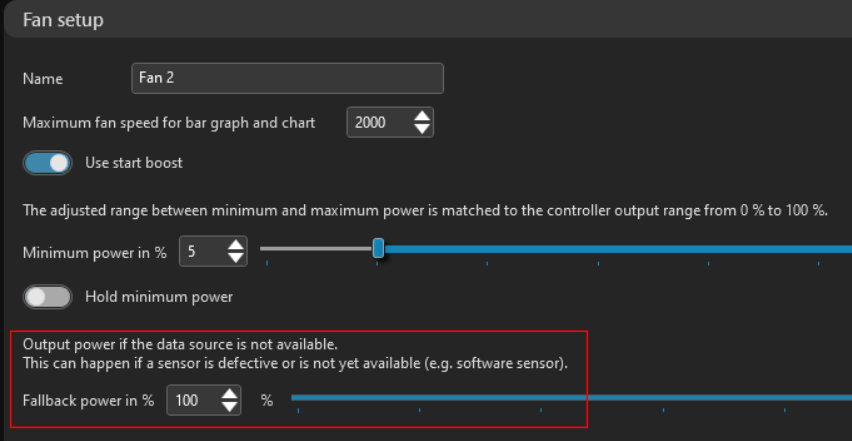The image size is (852, 441).
Task: Click the Fallback power slider track
Action: point(572,398)
